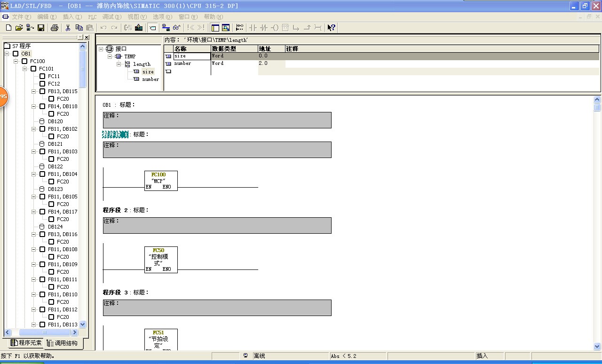The image size is (602, 364).
Task: Open the 插入 menu
Action: (x=72, y=17)
